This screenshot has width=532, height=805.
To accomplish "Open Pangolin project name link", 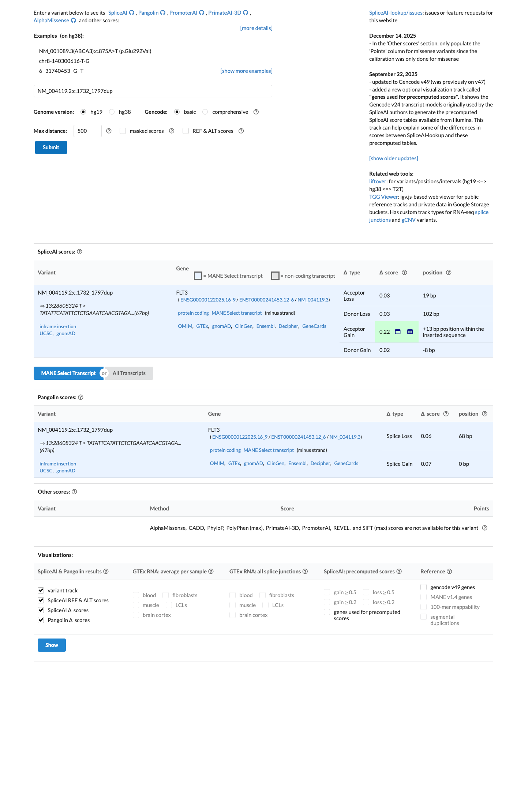I will point(149,13).
